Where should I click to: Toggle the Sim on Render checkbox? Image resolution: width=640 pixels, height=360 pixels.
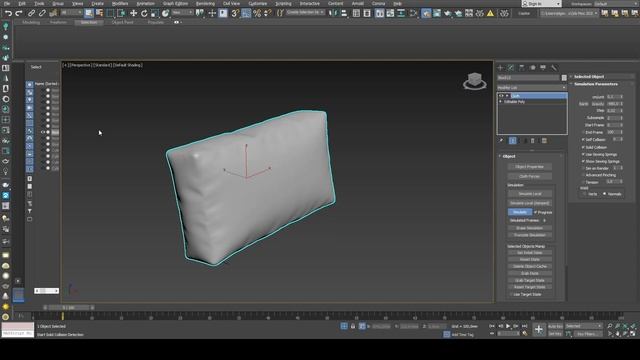click(x=583, y=168)
